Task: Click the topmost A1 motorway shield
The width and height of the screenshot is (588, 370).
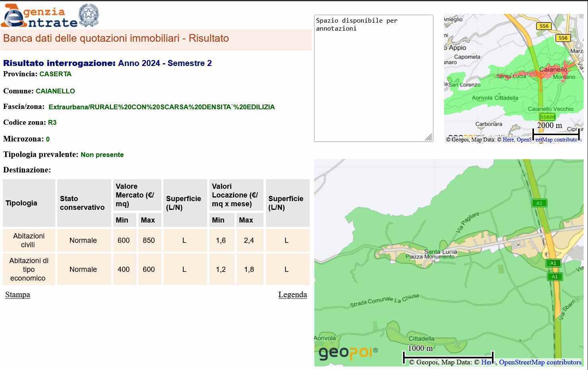Action: (539, 203)
